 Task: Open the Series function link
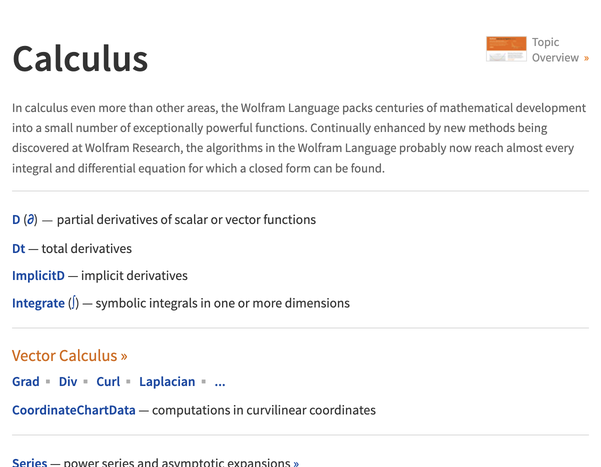point(30,463)
